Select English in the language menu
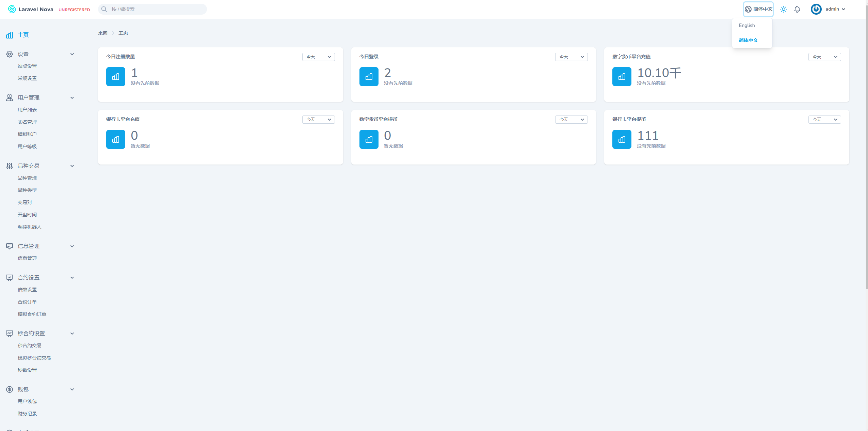 tap(746, 26)
